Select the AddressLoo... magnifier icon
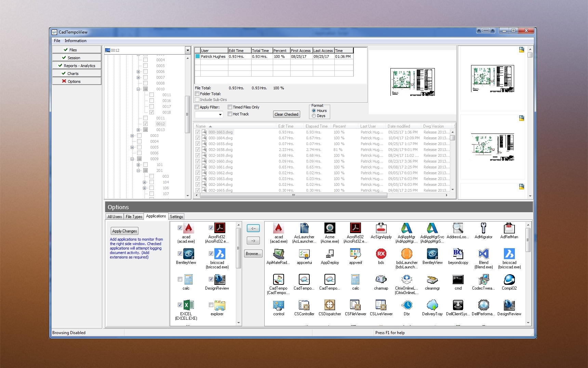Screen dimensions: 588x368 458,228
